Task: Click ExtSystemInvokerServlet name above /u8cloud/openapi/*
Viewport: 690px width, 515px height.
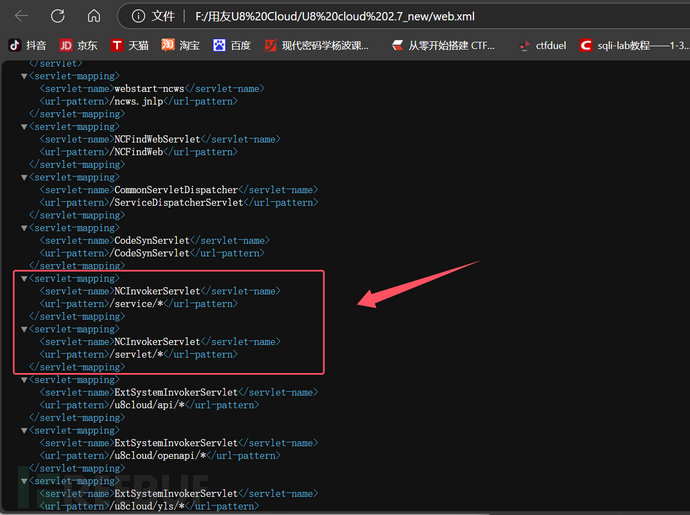Action: point(176,443)
